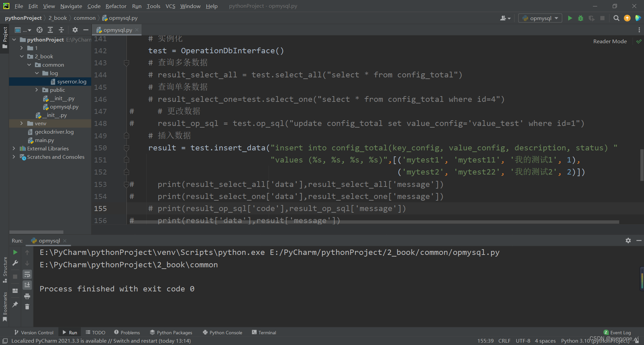Open the Event Log
This screenshot has height=345, width=644.
coord(617,332)
